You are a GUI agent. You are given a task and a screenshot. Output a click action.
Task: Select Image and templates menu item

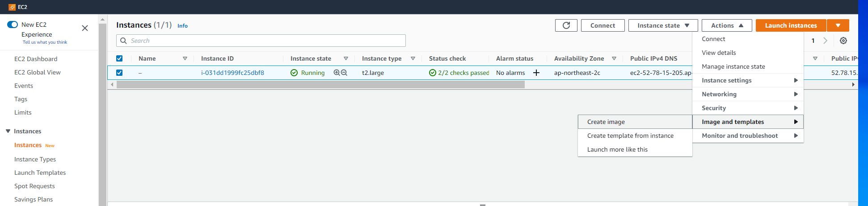pyautogui.click(x=748, y=122)
